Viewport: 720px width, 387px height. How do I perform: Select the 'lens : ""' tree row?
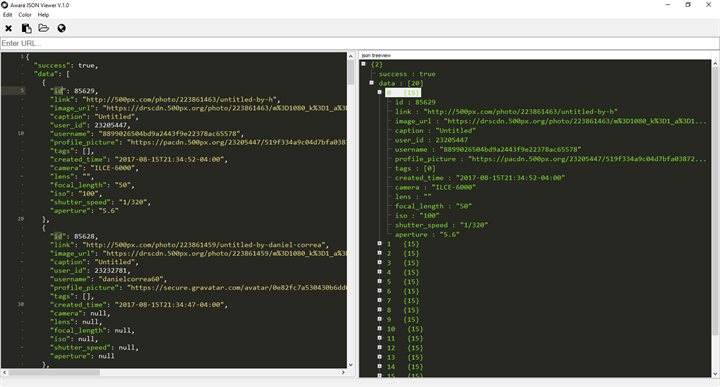point(413,196)
